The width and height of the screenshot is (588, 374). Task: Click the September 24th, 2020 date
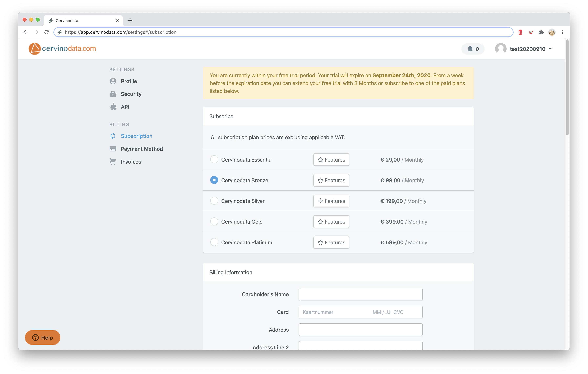pos(401,75)
